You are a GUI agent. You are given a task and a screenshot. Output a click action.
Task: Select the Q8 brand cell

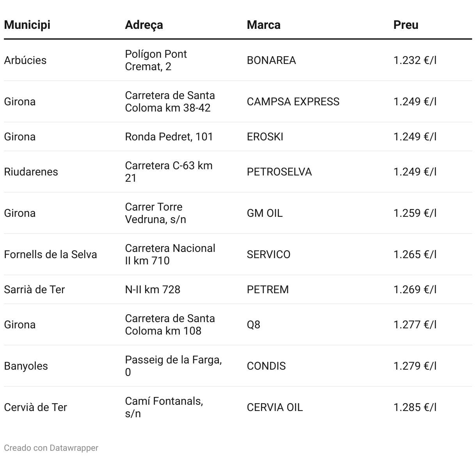[254, 325]
